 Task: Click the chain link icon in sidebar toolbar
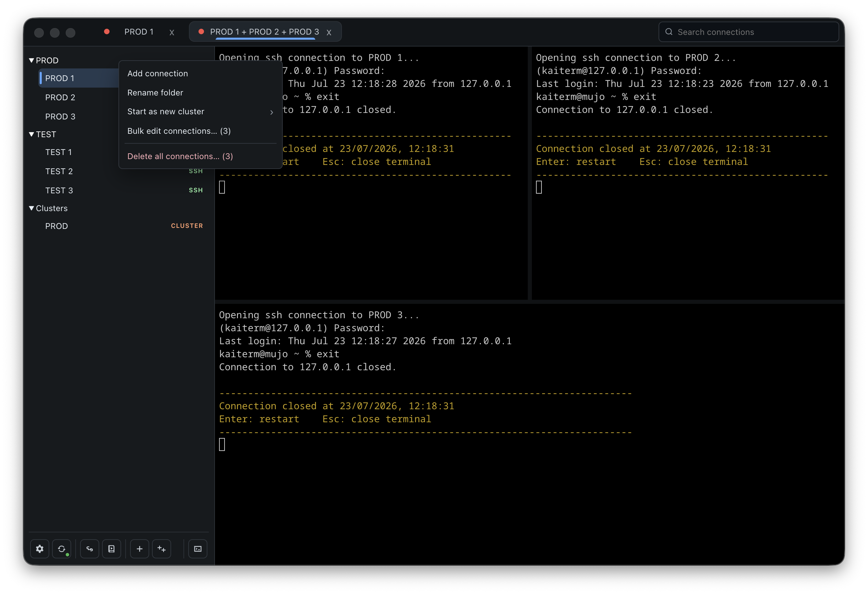[x=90, y=549]
